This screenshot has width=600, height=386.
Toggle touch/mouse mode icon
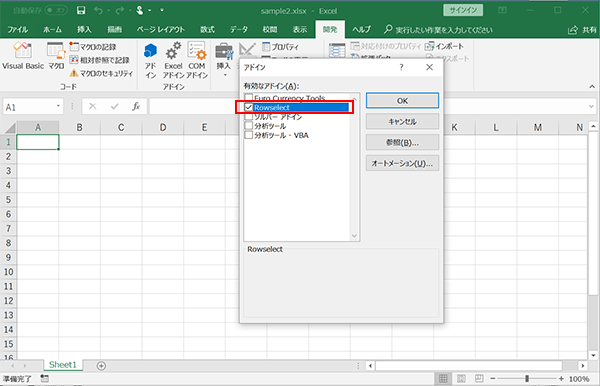click(x=140, y=10)
